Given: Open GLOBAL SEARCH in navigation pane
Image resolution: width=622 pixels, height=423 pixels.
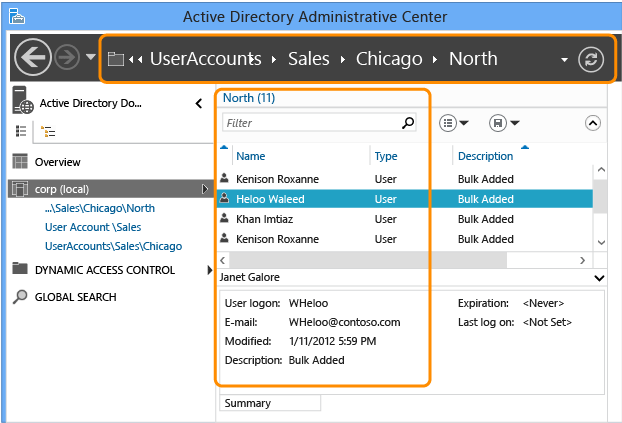Looking at the screenshot, I should pyautogui.click(x=75, y=297).
